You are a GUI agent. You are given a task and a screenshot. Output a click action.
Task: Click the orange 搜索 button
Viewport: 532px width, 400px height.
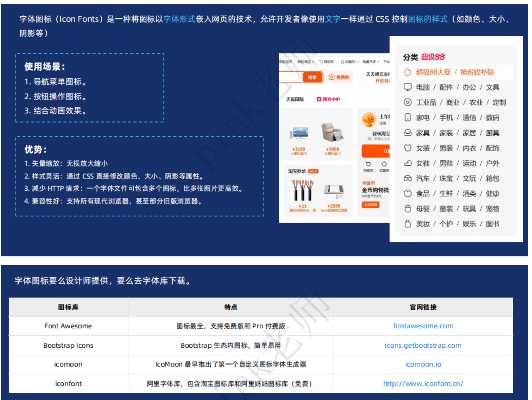[x=312, y=77]
